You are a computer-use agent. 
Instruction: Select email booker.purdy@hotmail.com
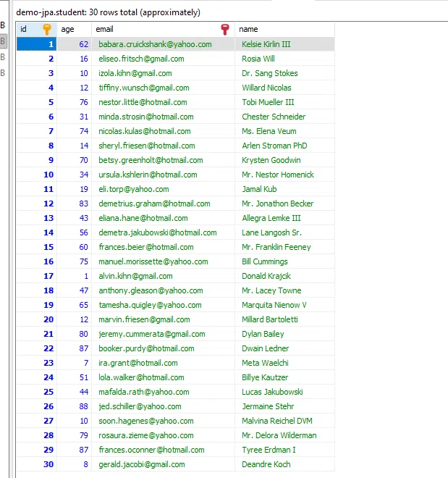coord(146,348)
